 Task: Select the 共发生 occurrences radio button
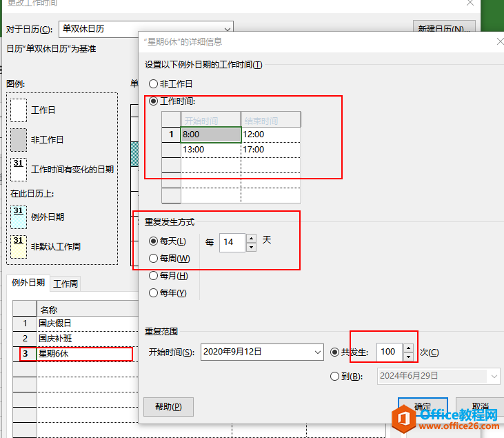pyautogui.click(x=334, y=352)
